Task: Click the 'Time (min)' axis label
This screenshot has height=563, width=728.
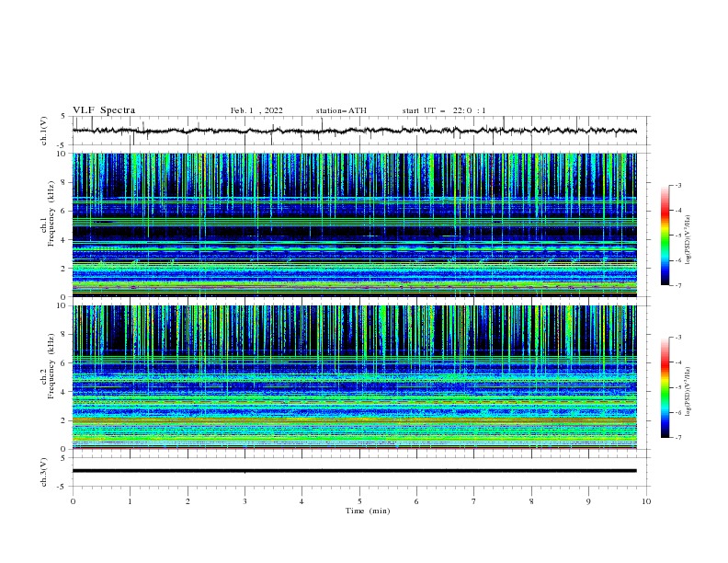Action: pos(368,511)
